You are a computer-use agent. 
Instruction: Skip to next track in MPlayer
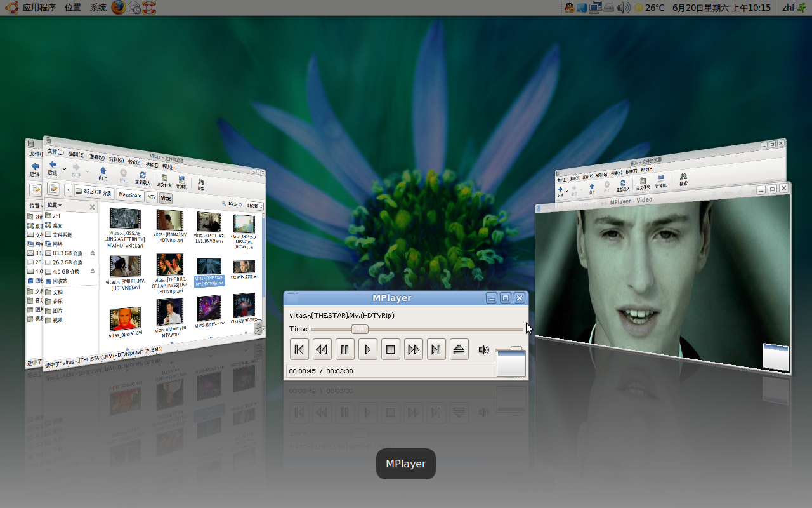436,349
